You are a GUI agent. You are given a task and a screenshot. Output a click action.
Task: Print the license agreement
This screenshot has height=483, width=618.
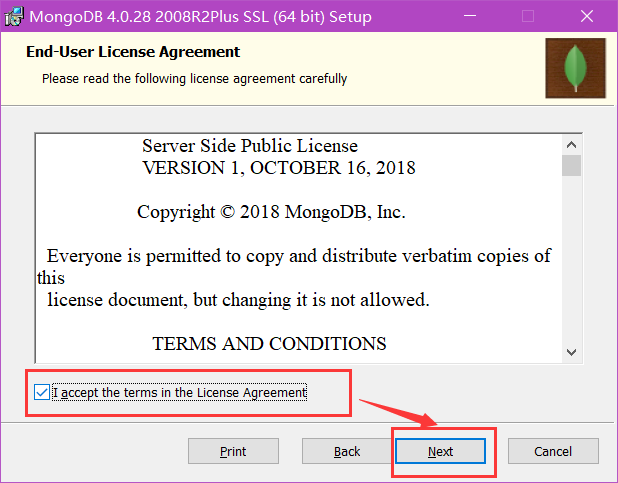click(x=233, y=451)
